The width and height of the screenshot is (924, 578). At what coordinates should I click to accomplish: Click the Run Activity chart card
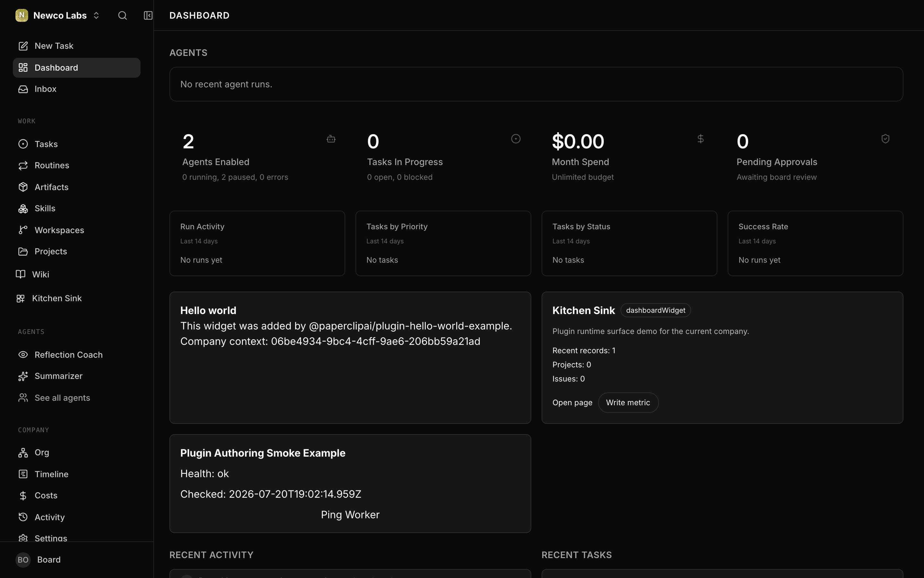pyautogui.click(x=257, y=243)
